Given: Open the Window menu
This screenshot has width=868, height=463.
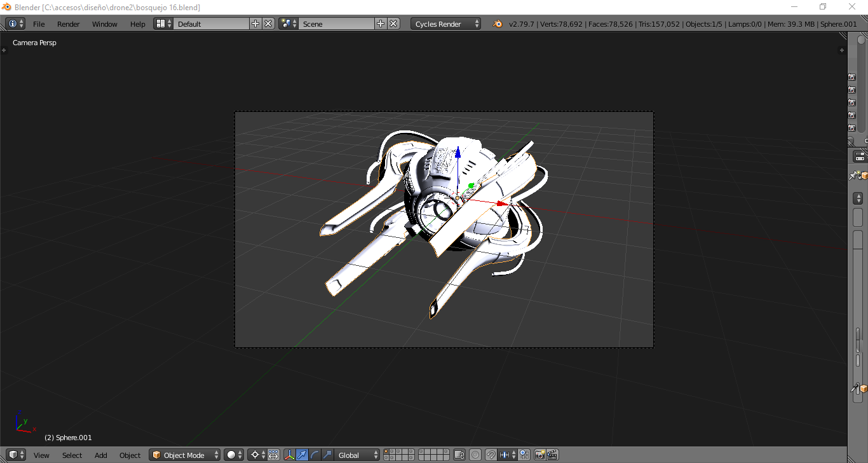Looking at the screenshot, I should 105,24.
